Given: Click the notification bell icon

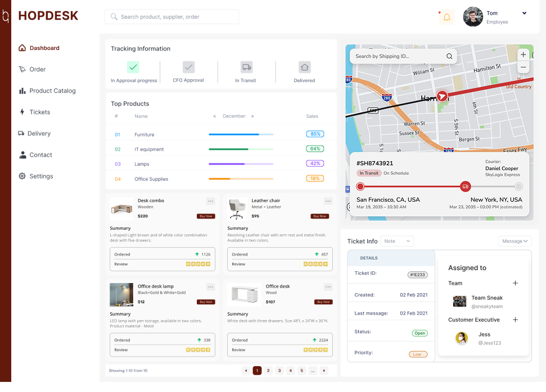Looking at the screenshot, I should tap(447, 17).
